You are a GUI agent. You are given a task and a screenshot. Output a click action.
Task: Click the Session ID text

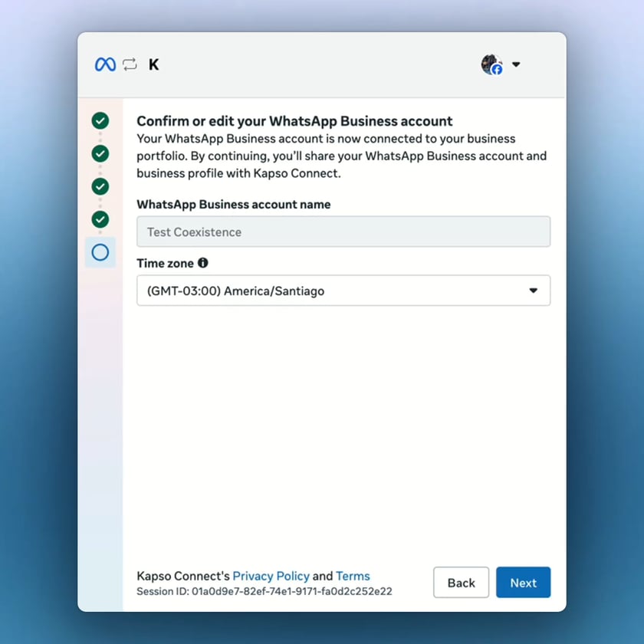[x=264, y=591]
